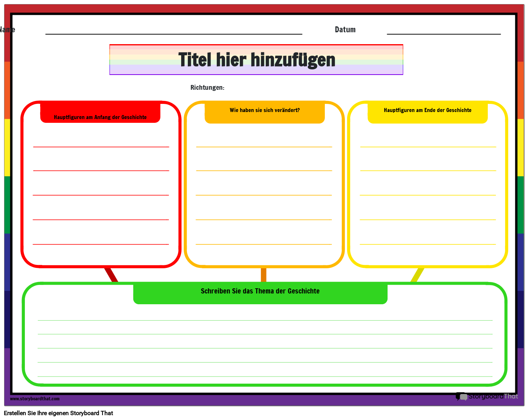Click the StoryboardThat speech bubble logo icon
Screen dimensions: 529x420
click(x=460, y=397)
